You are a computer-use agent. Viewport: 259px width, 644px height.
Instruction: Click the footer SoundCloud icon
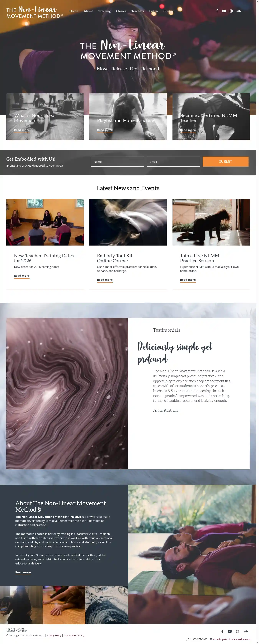click(246, 631)
